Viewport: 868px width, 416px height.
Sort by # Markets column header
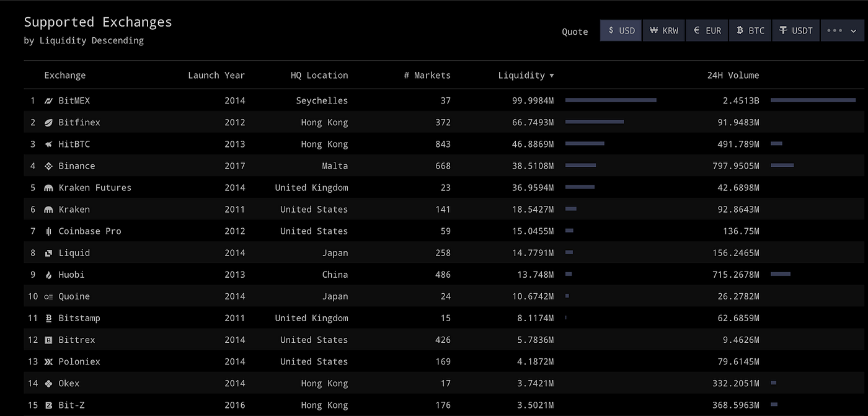coord(427,75)
